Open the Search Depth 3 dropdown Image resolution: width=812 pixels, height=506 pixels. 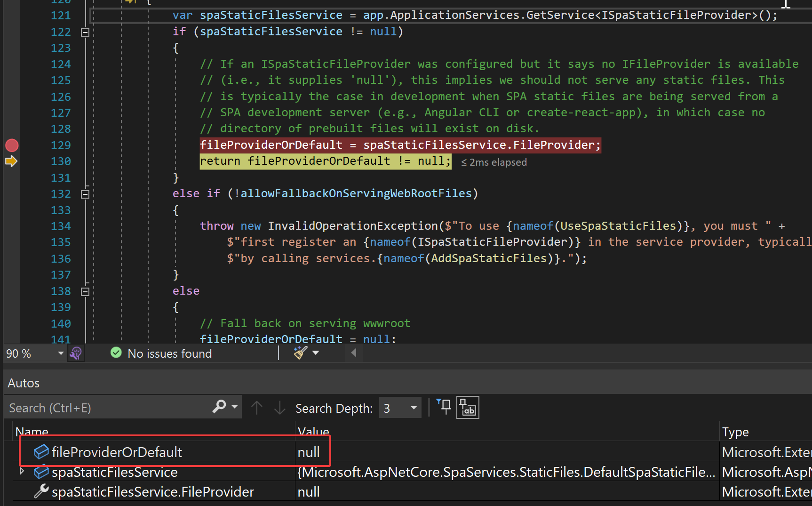(x=400, y=408)
